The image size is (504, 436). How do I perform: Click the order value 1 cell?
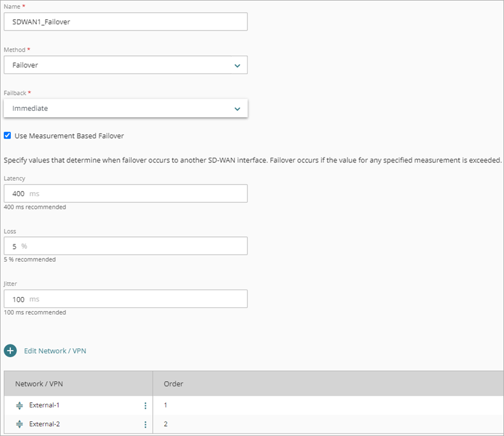pyautogui.click(x=166, y=405)
